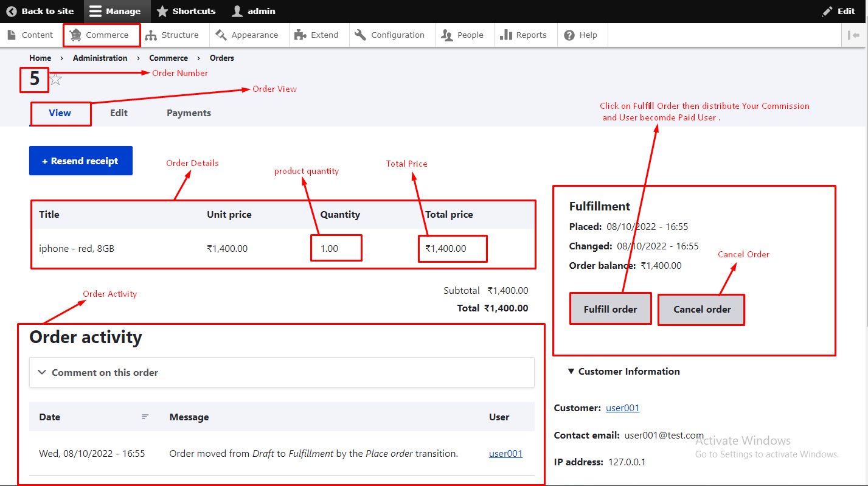
Task: Open Reports via the bar chart icon
Action: point(505,35)
